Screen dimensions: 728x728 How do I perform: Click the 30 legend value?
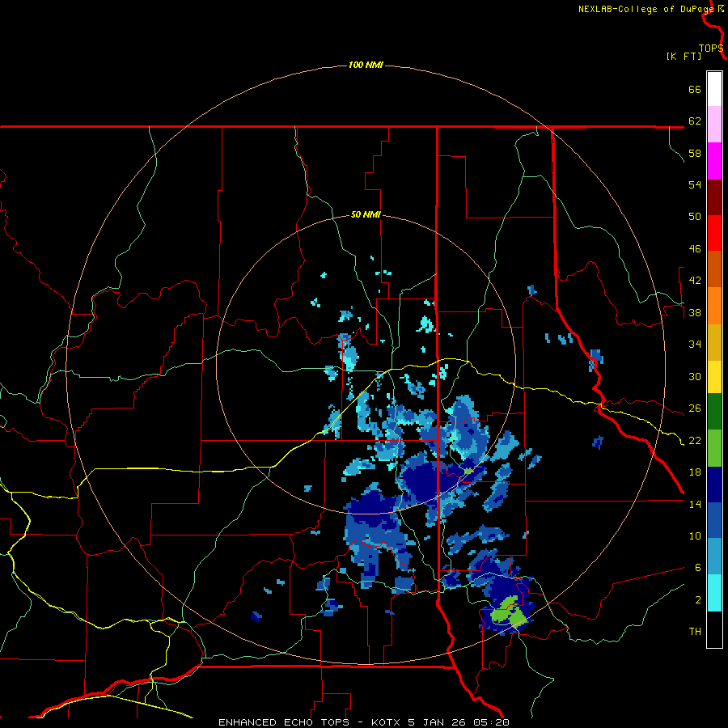tap(695, 376)
